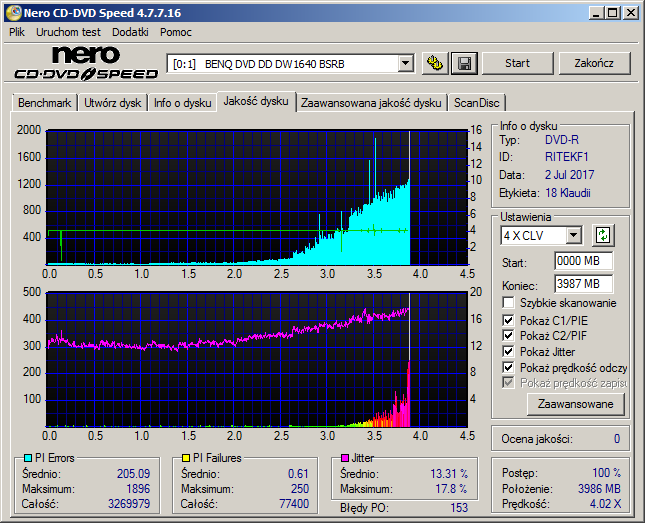This screenshot has height=523, width=645.
Task: Click the refresh speed settings icon
Action: click(x=603, y=235)
